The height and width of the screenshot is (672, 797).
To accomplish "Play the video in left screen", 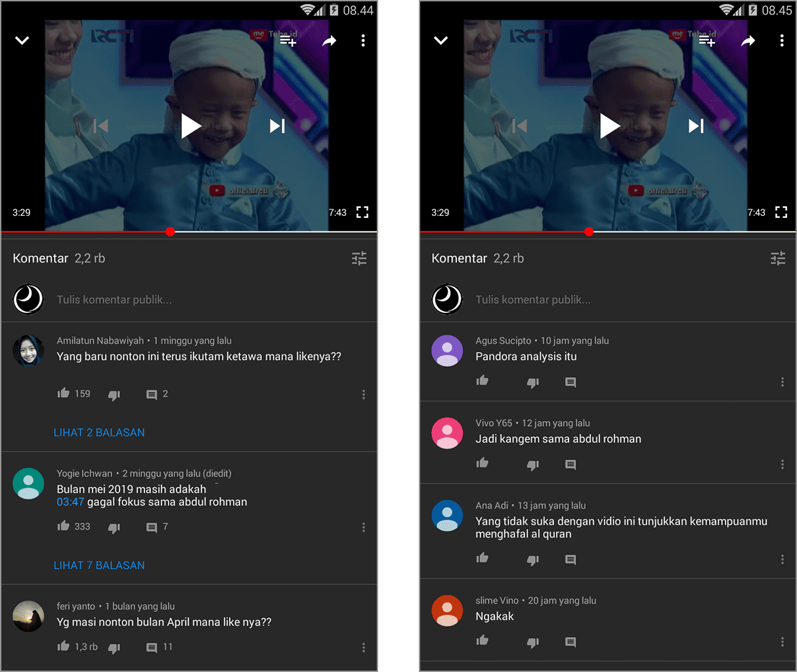I will tap(190, 126).
